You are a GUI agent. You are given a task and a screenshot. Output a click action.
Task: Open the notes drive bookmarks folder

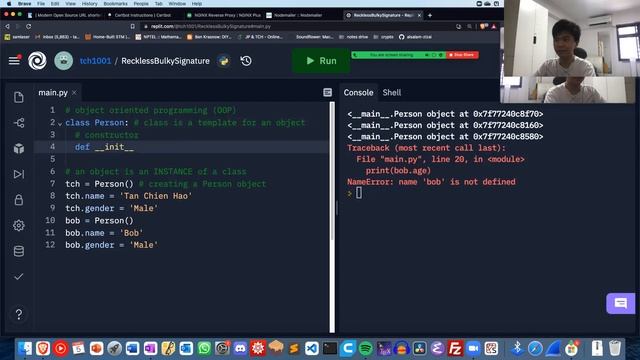pyautogui.click(x=354, y=37)
